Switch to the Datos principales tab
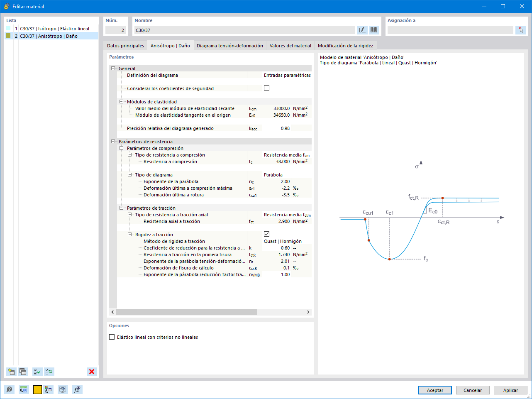 [x=125, y=46]
